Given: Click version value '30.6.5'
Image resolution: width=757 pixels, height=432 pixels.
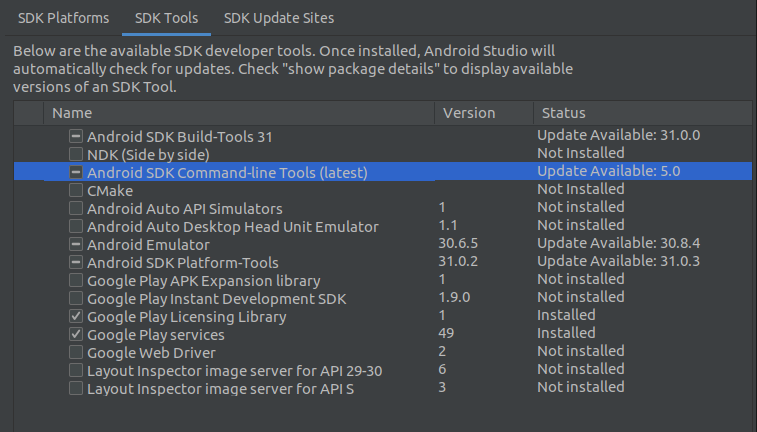Looking at the screenshot, I should pos(458,243).
